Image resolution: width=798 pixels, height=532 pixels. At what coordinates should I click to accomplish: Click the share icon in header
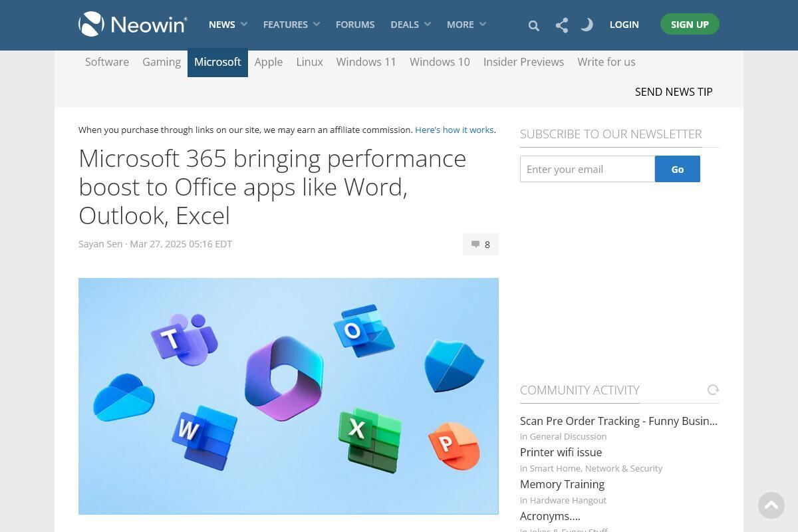tap(562, 25)
